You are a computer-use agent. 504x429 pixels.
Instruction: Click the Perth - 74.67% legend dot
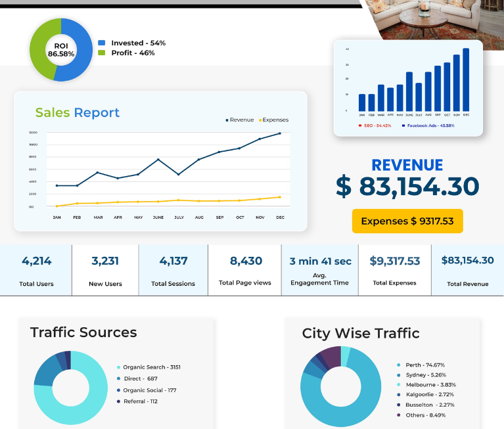point(399,365)
